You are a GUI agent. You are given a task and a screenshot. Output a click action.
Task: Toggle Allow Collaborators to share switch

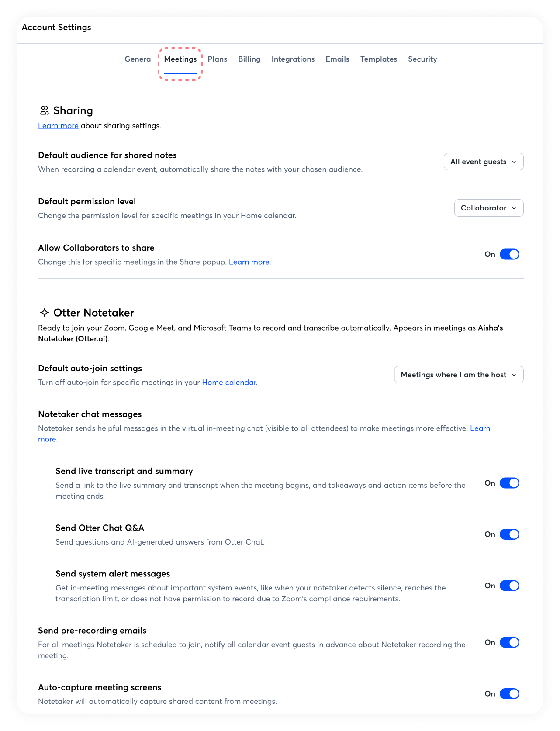pyautogui.click(x=509, y=254)
